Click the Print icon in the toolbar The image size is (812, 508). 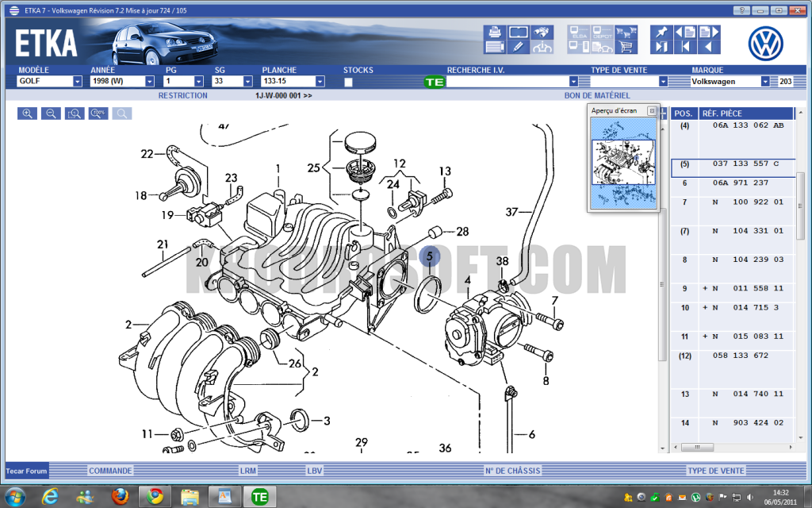tap(493, 33)
